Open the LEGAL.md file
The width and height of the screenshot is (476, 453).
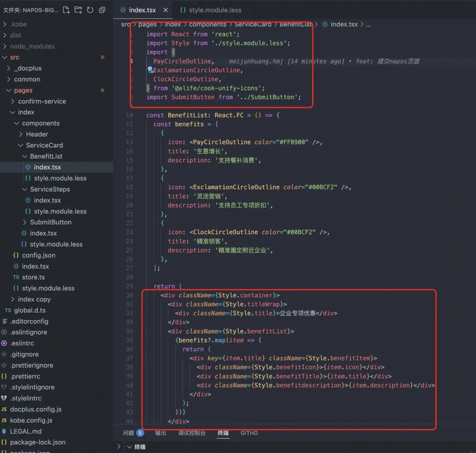tap(26, 431)
